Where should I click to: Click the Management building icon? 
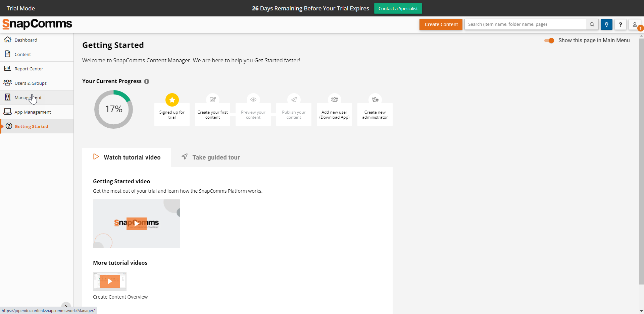(7, 97)
